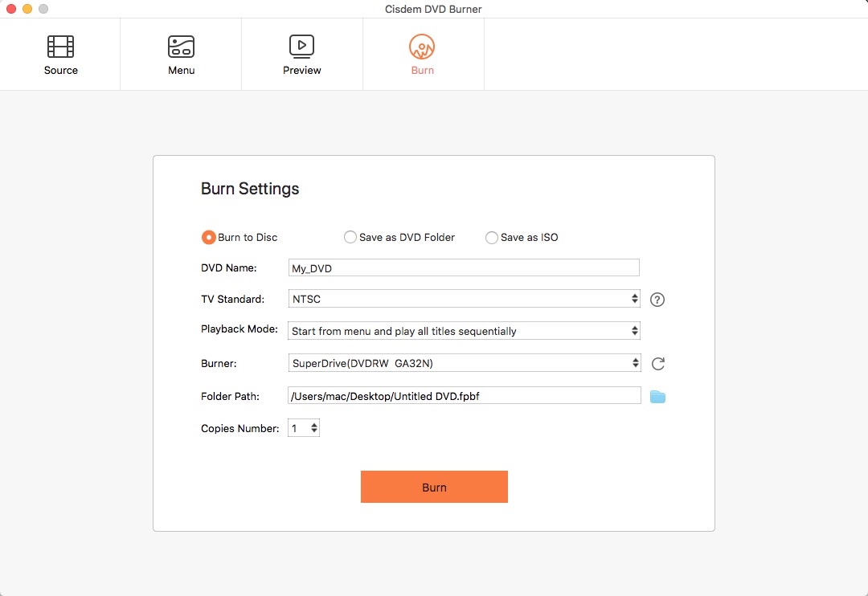Click the Folder Path text field
The image size is (868, 596).
click(x=464, y=395)
